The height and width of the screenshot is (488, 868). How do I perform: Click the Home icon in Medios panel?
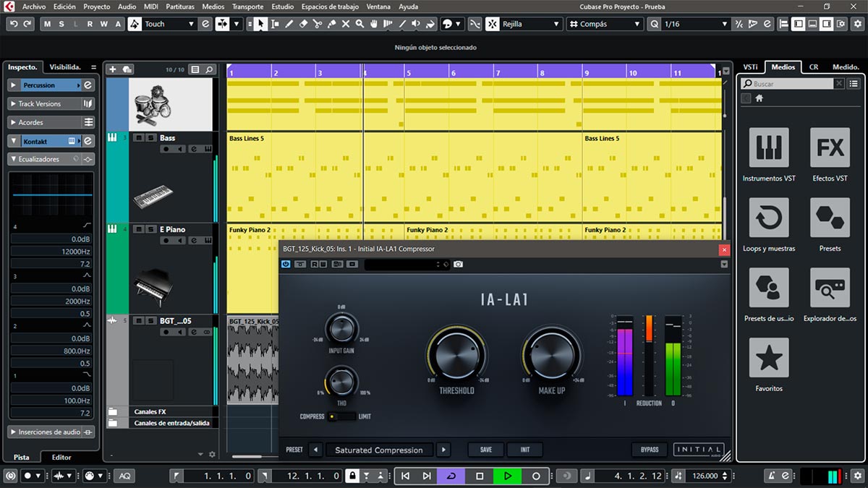tap(759, 98)
